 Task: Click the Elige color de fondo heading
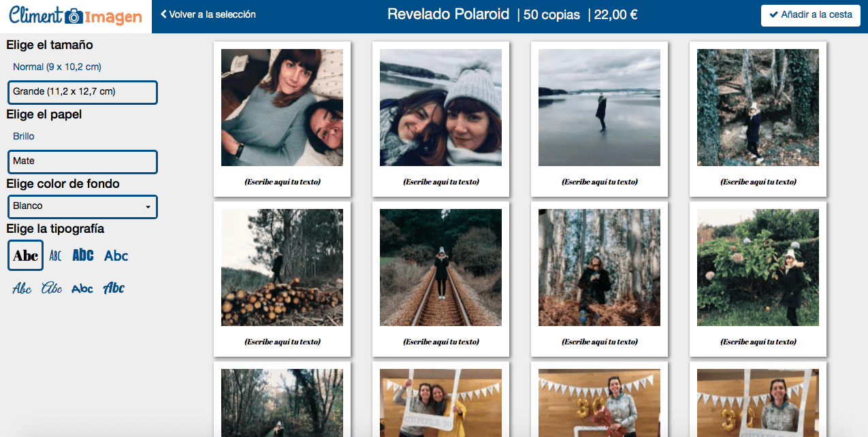pos(63,184)
